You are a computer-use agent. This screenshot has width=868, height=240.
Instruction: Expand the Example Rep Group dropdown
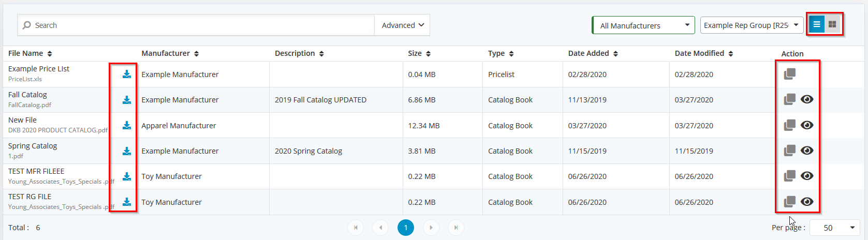(752, 25)
